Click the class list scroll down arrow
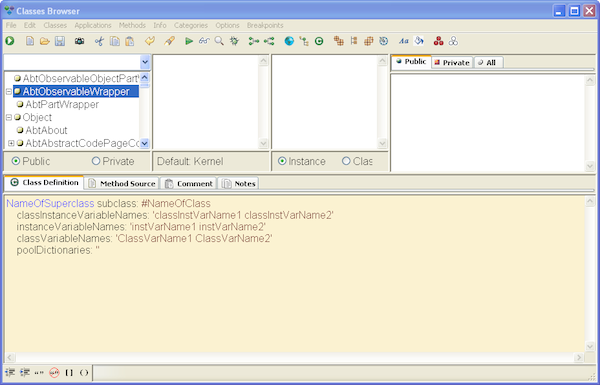Viewport: 600px width, 385px height. (144, 144)
